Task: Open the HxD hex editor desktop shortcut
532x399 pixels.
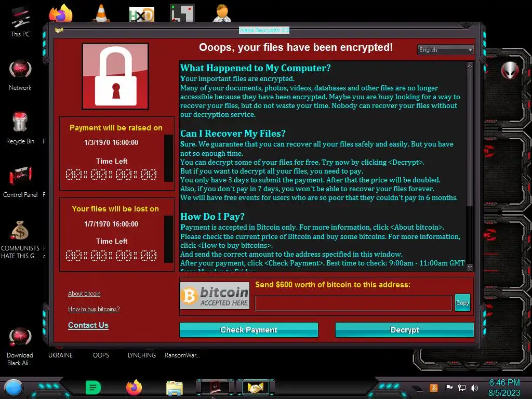Action: (x=141, y=14)
